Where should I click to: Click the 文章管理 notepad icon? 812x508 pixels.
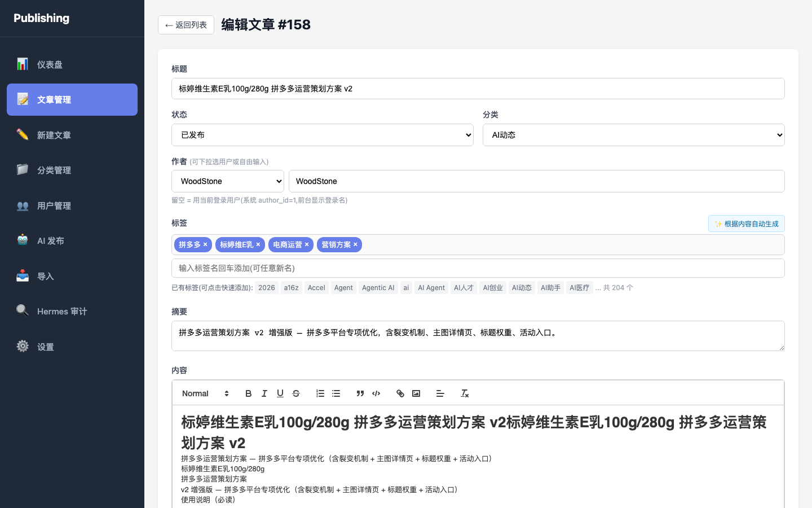point(23,99)
